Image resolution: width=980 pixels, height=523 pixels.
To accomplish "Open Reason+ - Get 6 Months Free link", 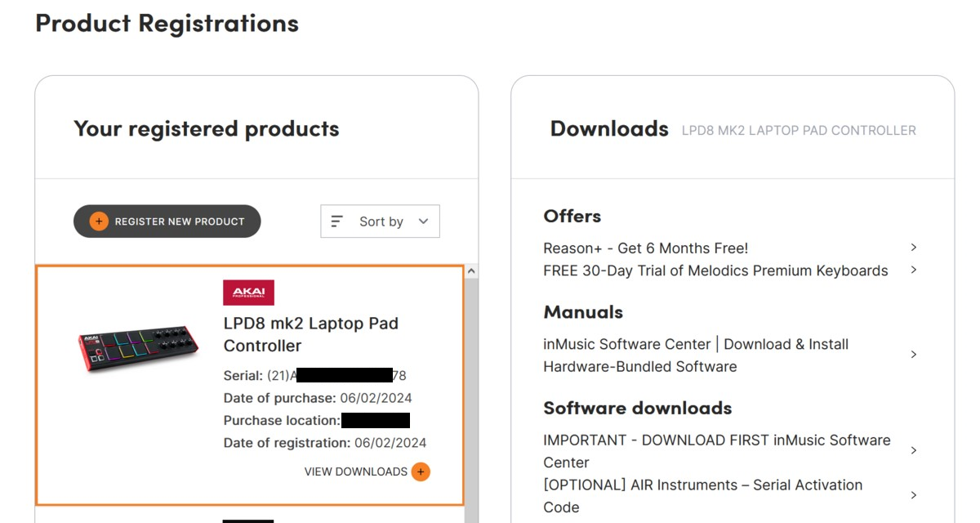I will (x=645, y=248).
